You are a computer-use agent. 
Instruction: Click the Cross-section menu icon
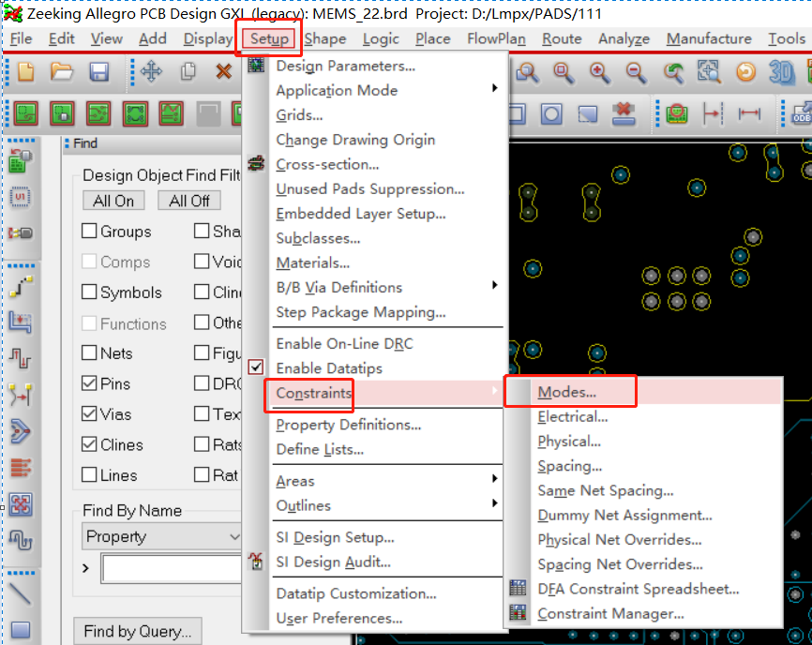(256, 164)
